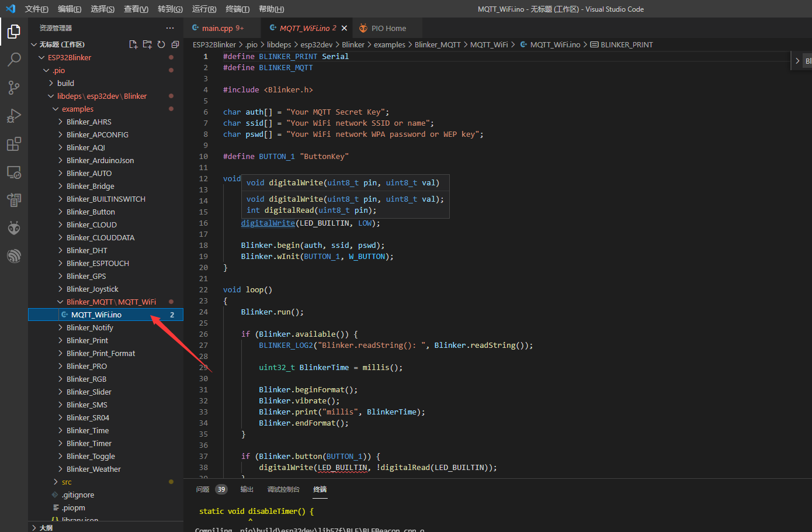Open explorer's more actions ellipsis
The image size is (812, 532).
170,28
